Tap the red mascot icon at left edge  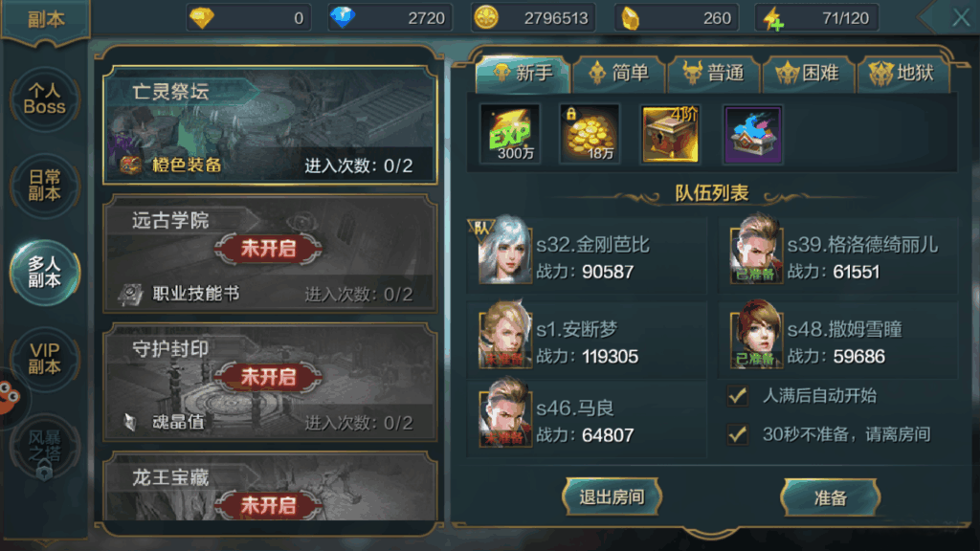9,397
